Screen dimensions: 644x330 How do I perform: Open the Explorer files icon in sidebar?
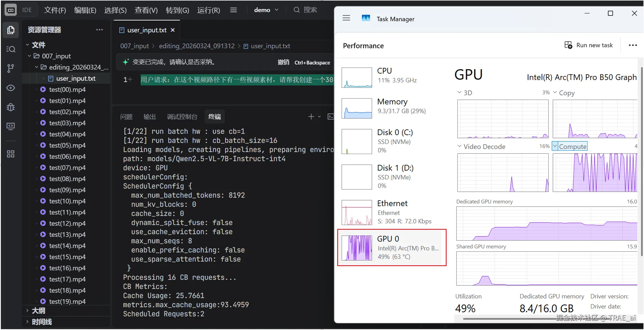click(11, 30)
